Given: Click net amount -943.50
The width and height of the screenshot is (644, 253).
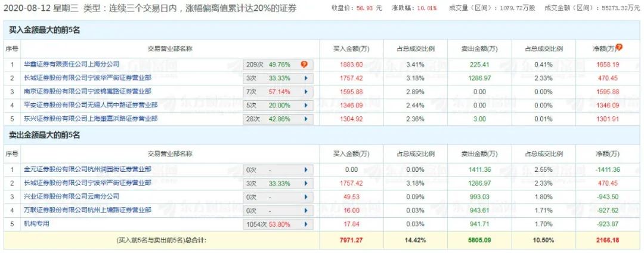Looking at the screenshot, I should point(608,197).
